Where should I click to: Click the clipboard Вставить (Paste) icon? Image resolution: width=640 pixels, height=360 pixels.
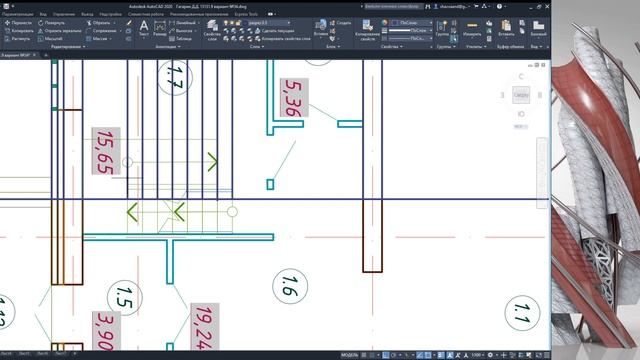(x=506, y=28)
